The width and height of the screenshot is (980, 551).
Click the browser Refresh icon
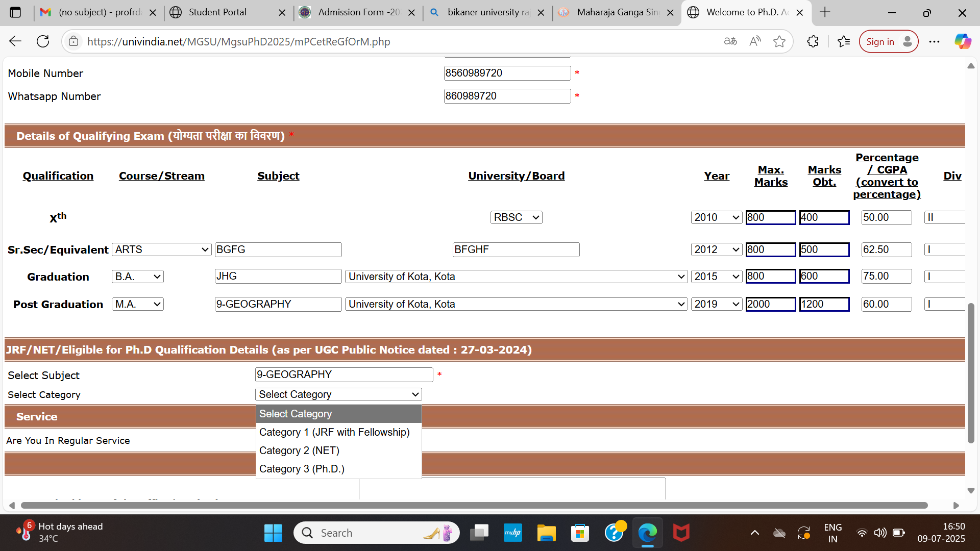point(43,41)
